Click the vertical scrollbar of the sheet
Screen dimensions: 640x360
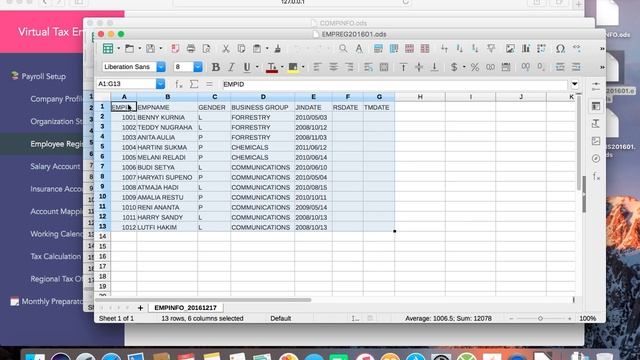[579, 143]
